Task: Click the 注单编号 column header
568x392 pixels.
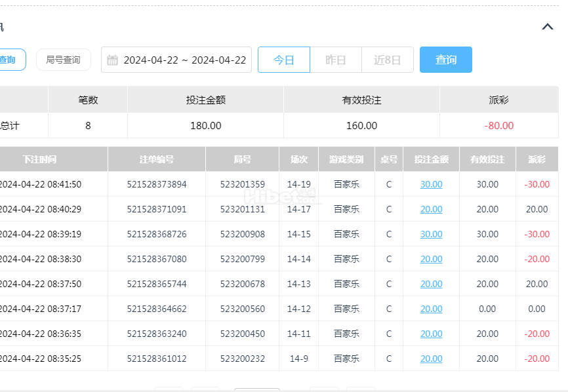Action: click(x=157, y=159)
